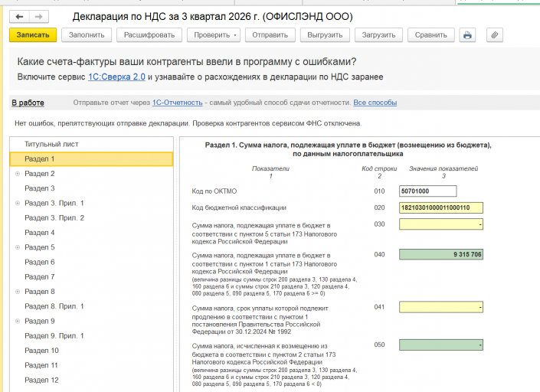Screen dimensions: 540x392
Task: Expand the Раздел 3. Прил. 1 node
Action: coord(18,204)
